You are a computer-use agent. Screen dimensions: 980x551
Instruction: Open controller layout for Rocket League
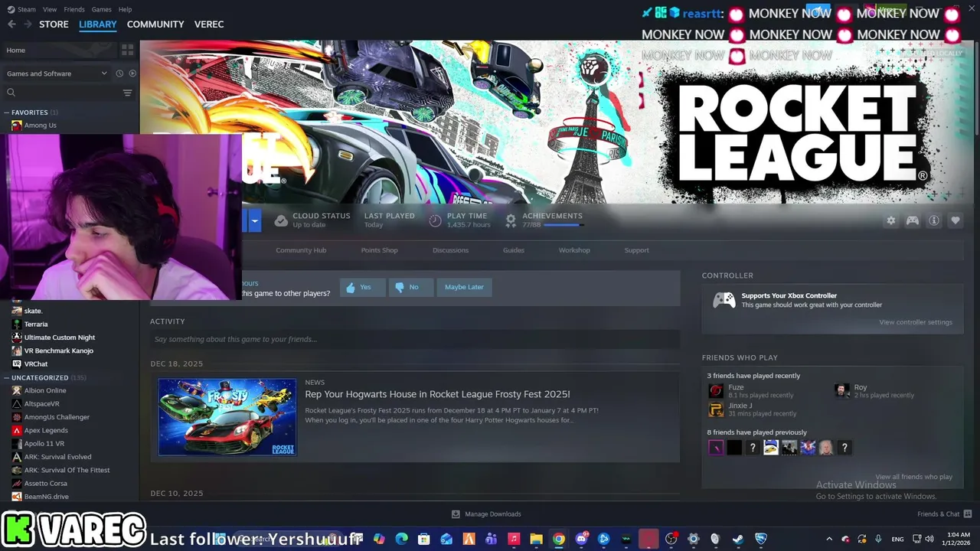coord(913,220)
